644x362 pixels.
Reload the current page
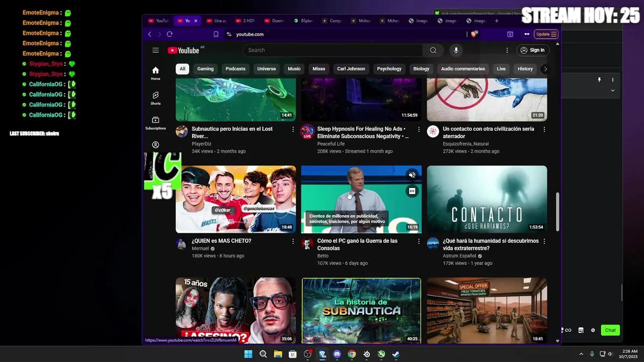(170, 34)
